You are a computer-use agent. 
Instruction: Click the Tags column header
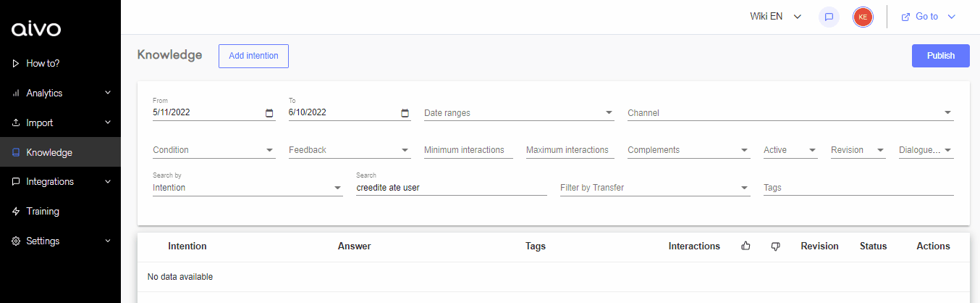point(536,246)
